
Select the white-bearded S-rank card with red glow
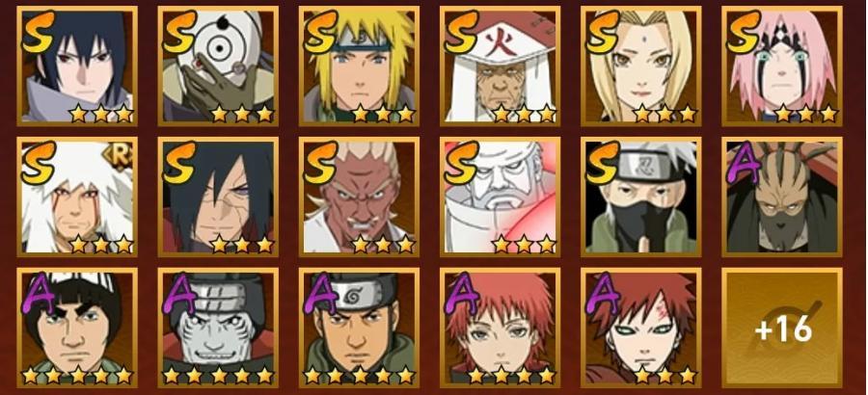(x=500, y=197)
